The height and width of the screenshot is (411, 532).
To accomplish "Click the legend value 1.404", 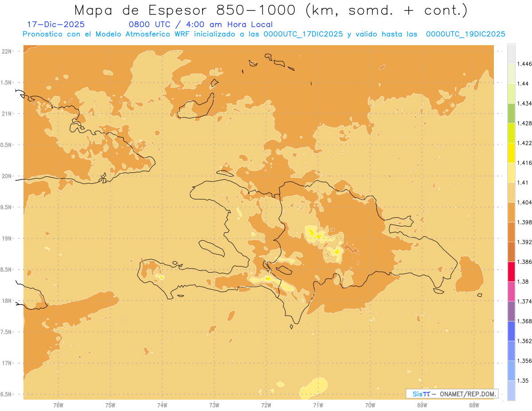I will pyautogui.click(x=524, y=202).
